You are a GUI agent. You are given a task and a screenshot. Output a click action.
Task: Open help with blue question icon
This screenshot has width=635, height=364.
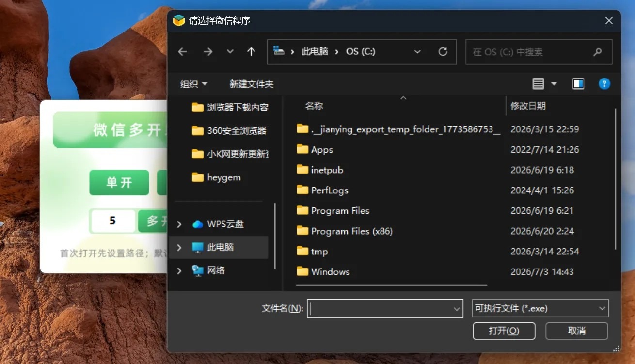point(604,84)
